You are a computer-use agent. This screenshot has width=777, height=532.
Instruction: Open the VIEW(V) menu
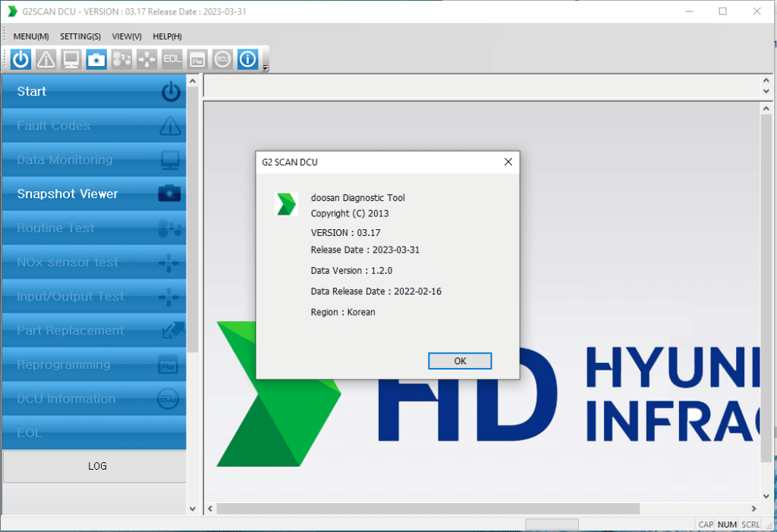(127, 36)
